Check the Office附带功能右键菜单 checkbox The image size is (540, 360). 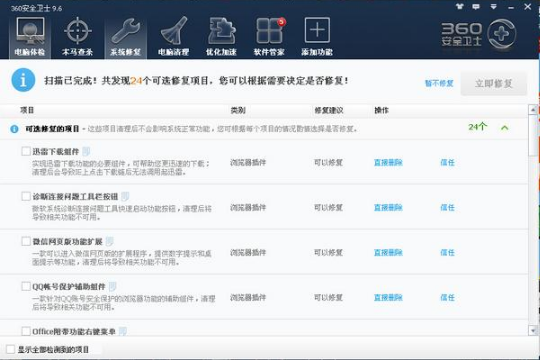pos(26,331)
